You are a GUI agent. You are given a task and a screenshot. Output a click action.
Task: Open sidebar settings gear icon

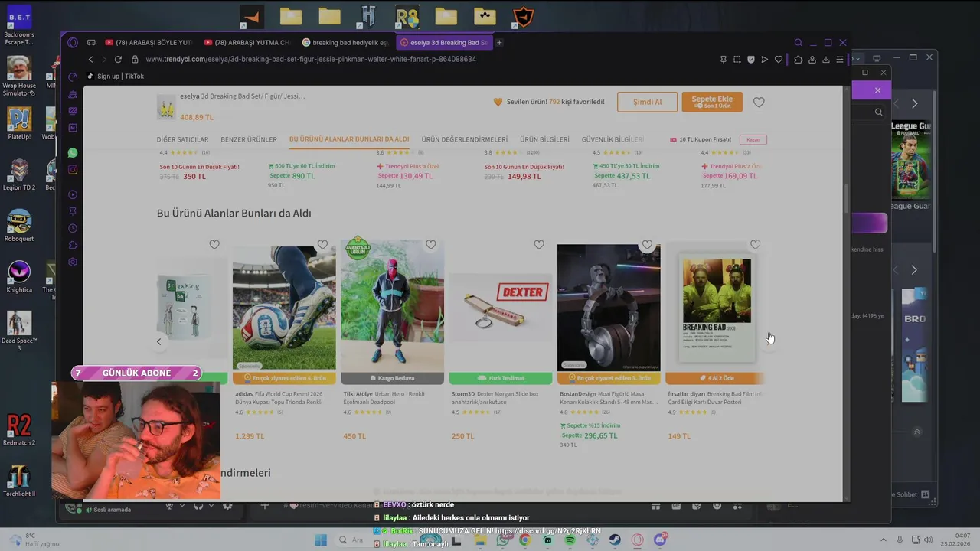tap(73, 262)
